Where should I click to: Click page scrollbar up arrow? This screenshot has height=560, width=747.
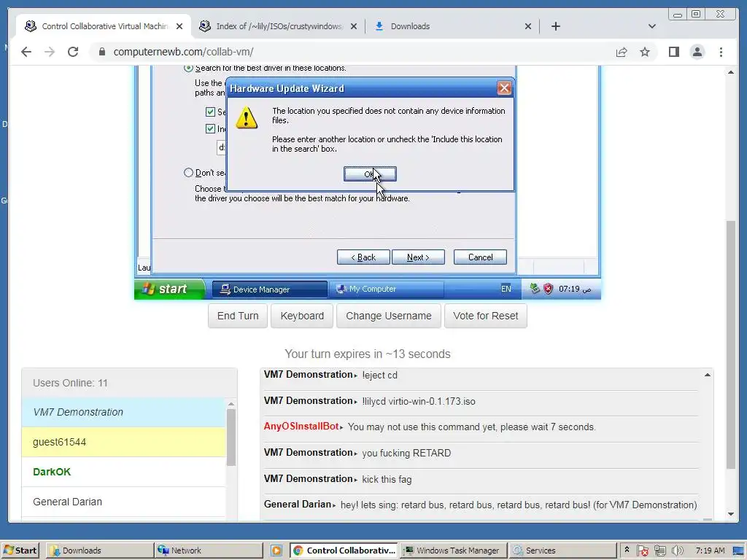pos(731,72)
